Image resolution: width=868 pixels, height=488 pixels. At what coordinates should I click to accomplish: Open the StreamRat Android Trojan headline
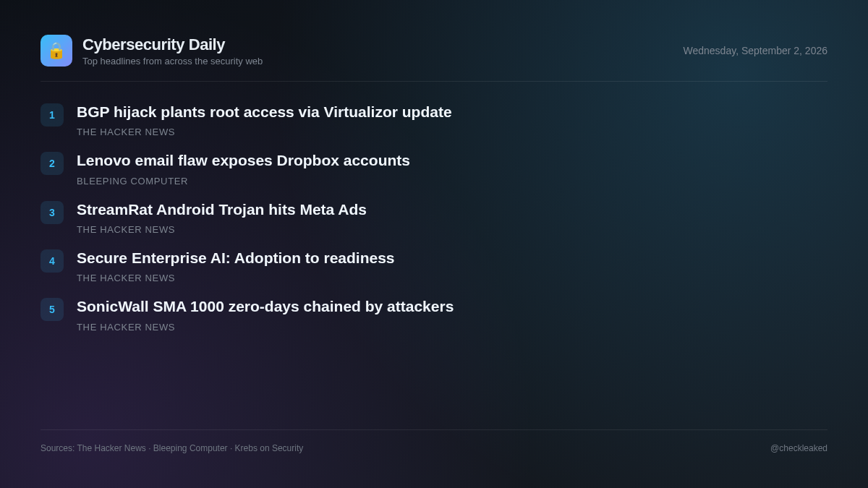pyautogui.click(x=221, y=210)
